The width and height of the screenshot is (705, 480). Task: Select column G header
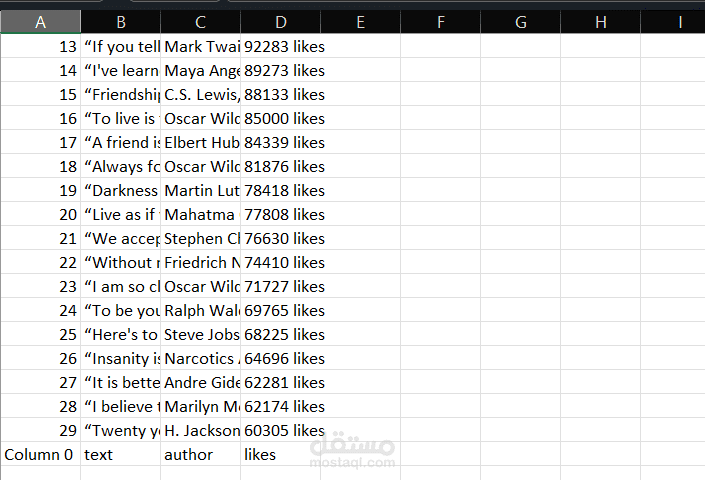(521, 22)
